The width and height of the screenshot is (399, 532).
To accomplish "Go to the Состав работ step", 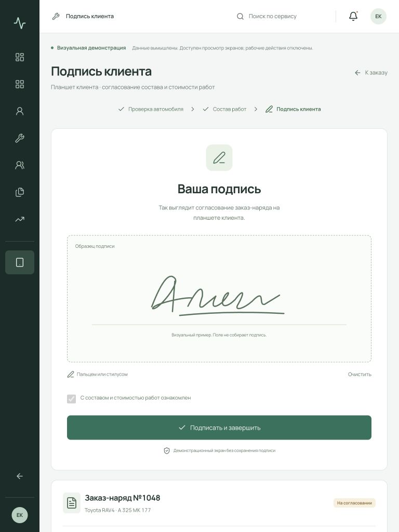I will point(224,109).
